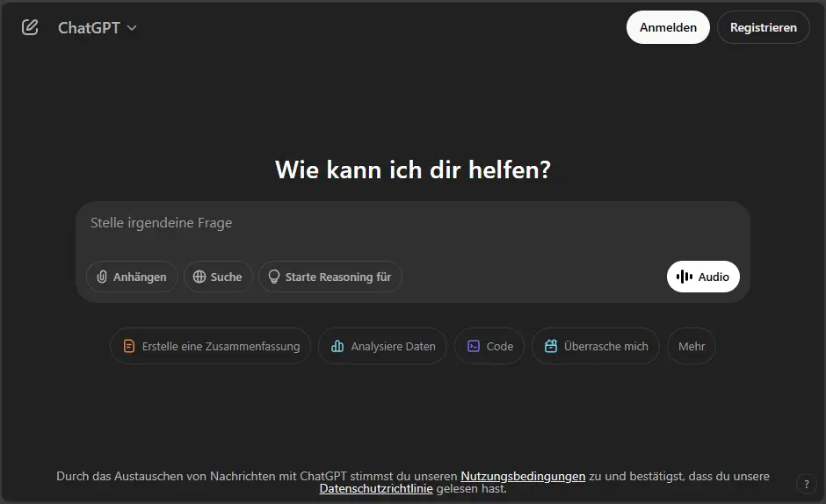Select the Code suggestion chip
826x504 pixels.
(489, 346)
